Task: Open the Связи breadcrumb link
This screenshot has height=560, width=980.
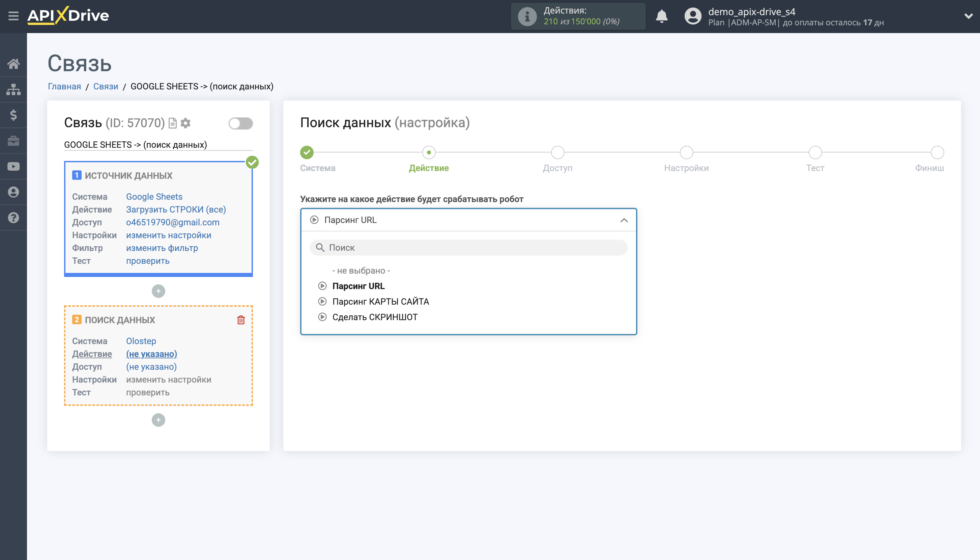Action: [105, 86]
